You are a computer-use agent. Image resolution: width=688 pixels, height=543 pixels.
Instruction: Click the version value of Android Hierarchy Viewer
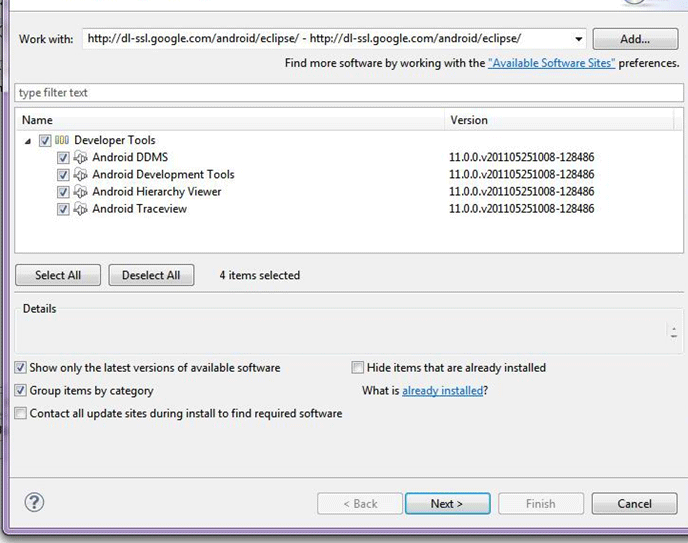click(x=521, y=192)
